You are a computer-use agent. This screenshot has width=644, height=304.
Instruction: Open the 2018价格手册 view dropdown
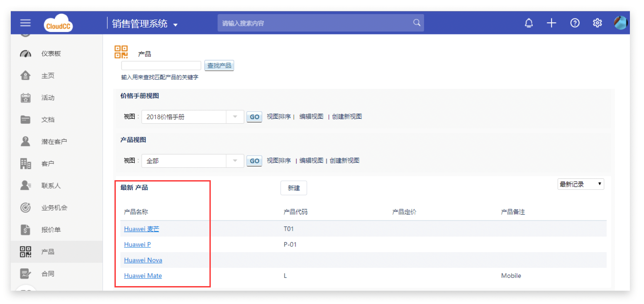coord(235,117)
